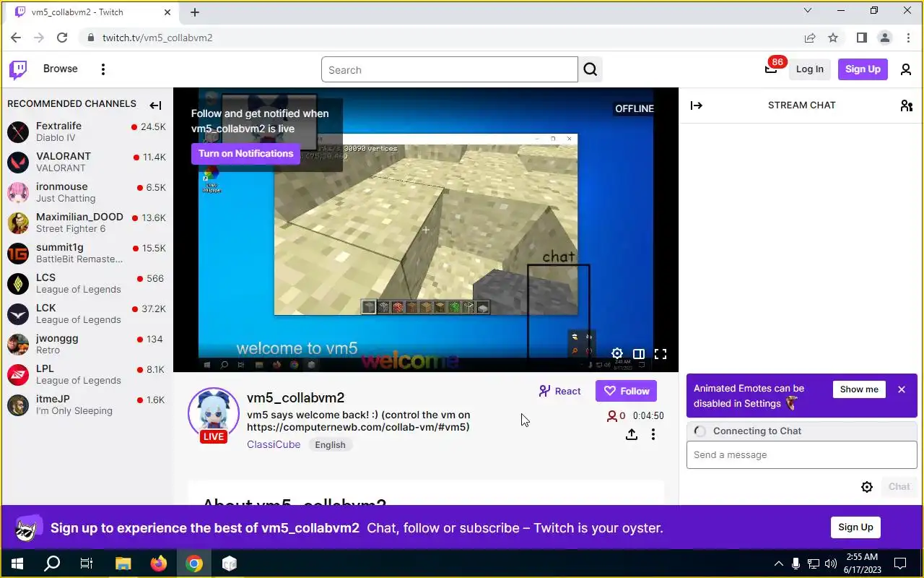Open video player settings gear
924x578 pixels.
click(x=617, y=354)
